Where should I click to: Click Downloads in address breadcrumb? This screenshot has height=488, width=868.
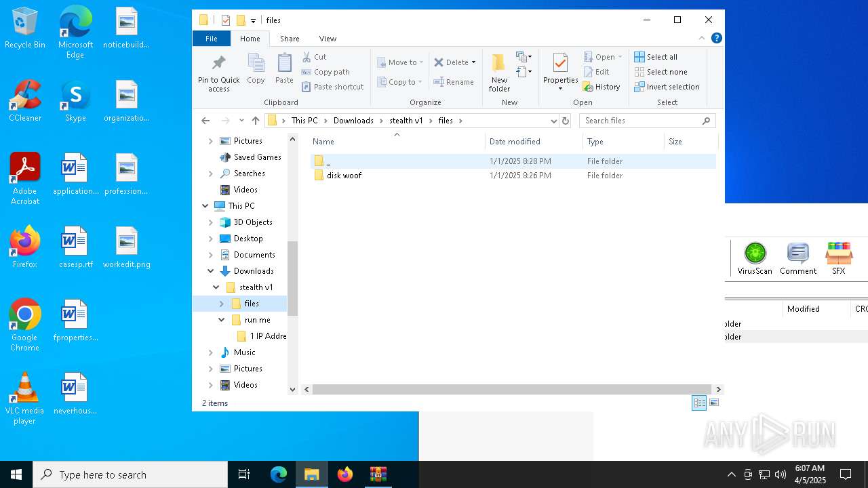click(x=353, y=121)
